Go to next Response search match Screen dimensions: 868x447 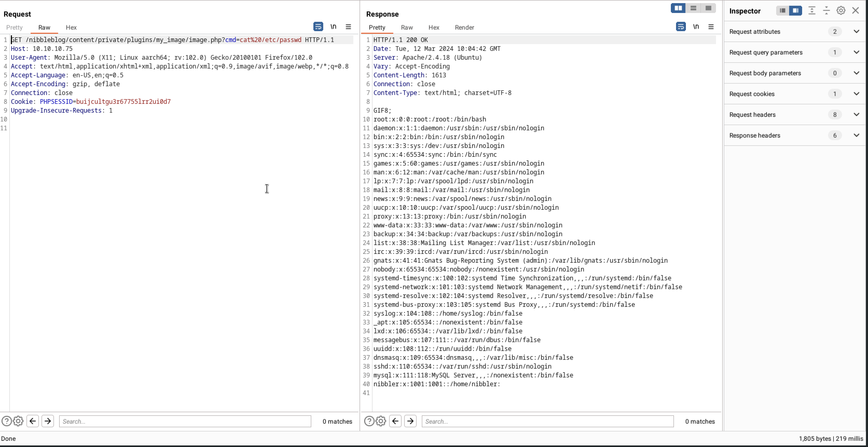coord(410,421)
